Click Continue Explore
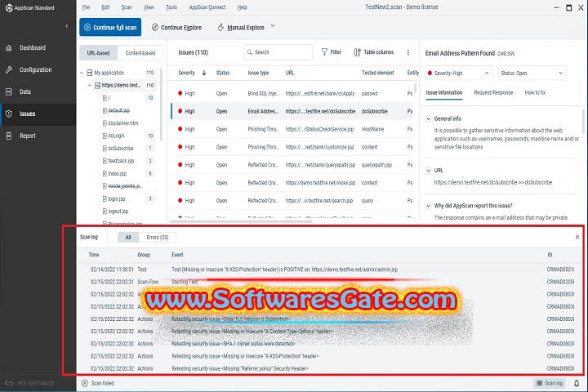588x392 pixels. click(176, 28)
